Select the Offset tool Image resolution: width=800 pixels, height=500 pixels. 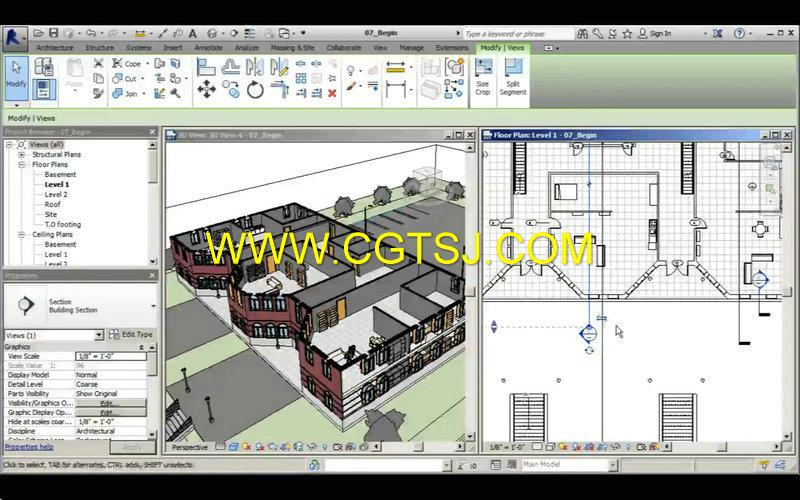(x=231, y=67)
